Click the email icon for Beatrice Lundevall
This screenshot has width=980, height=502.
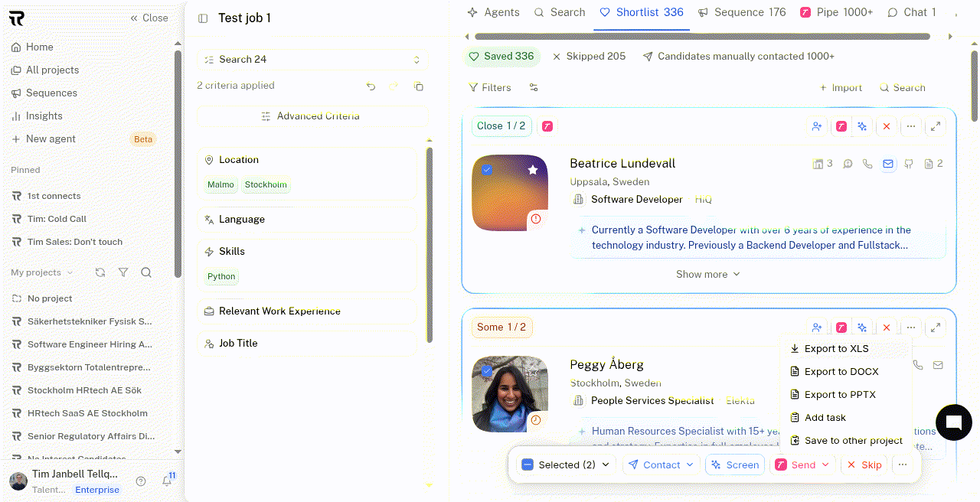(x=888, y=164)
